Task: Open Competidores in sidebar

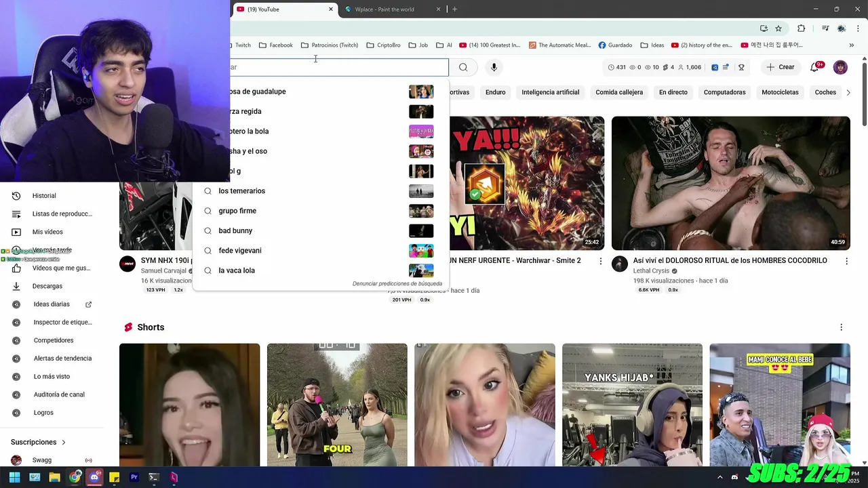Action: (x=54, y=340)
